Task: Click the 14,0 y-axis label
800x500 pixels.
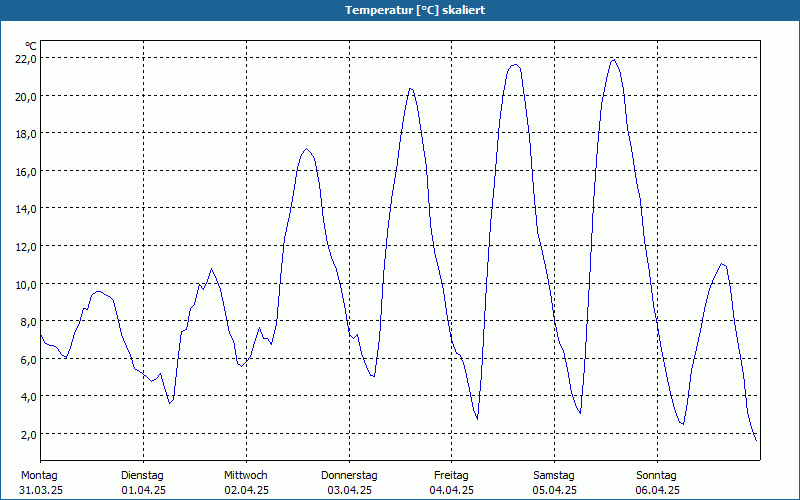Action: [x=26, y=209]
